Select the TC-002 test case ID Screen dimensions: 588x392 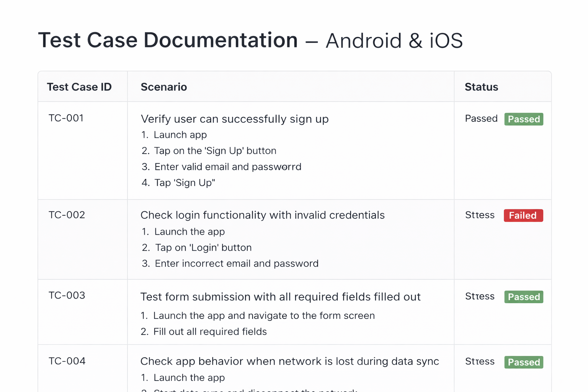point(67,215)
